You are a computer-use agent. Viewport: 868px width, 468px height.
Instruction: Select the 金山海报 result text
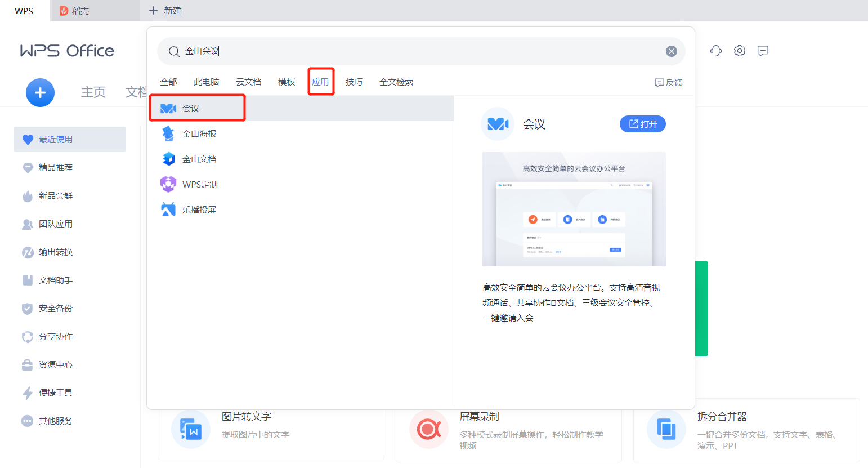(199, 133)
